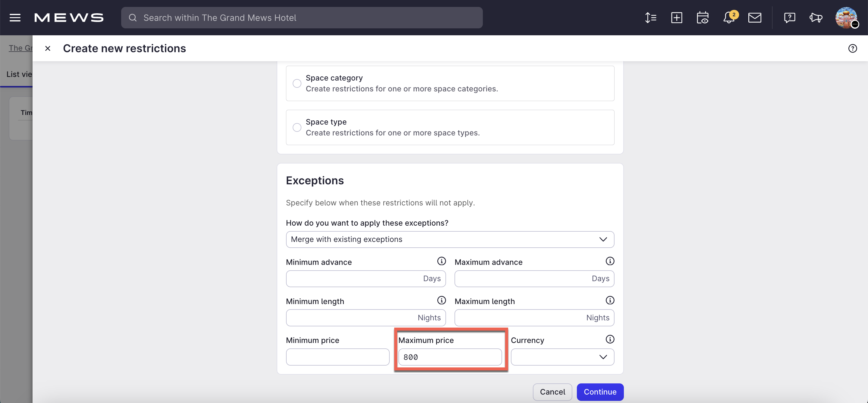Click 'How do you want to apply these exceptions?' label
This screenshot has height=403, width=868.
pos(367,223)
